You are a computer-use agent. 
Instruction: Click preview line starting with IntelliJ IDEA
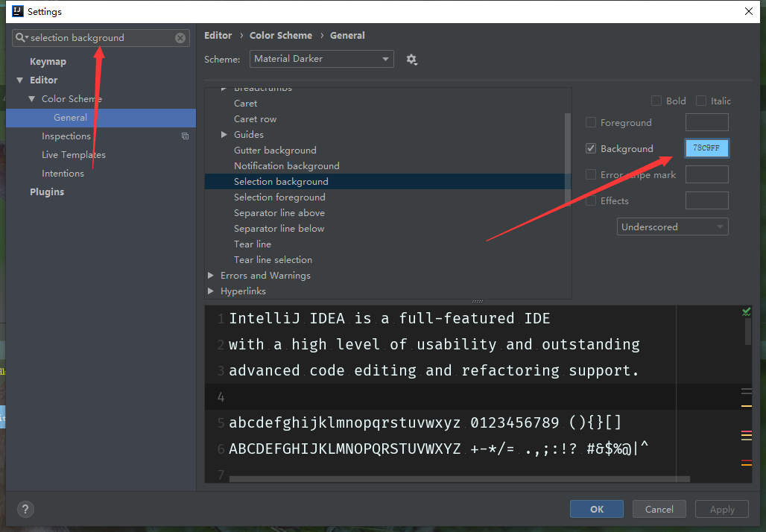[390, 318]
